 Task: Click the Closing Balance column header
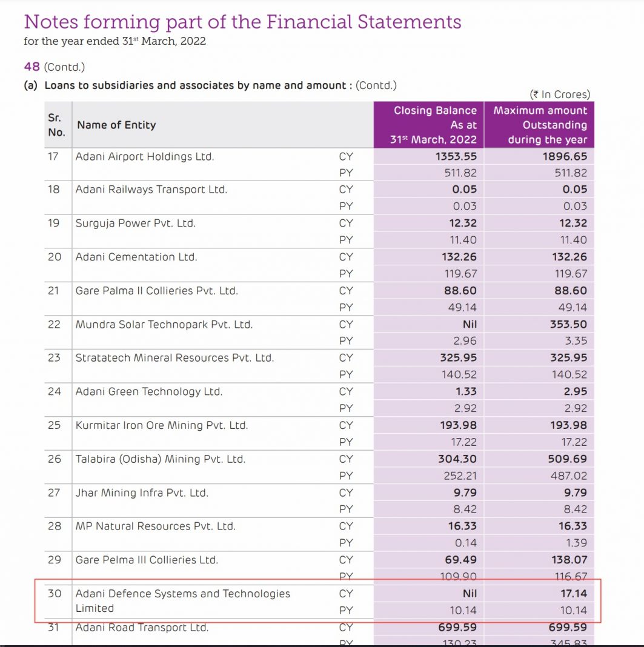click(429, 125)
